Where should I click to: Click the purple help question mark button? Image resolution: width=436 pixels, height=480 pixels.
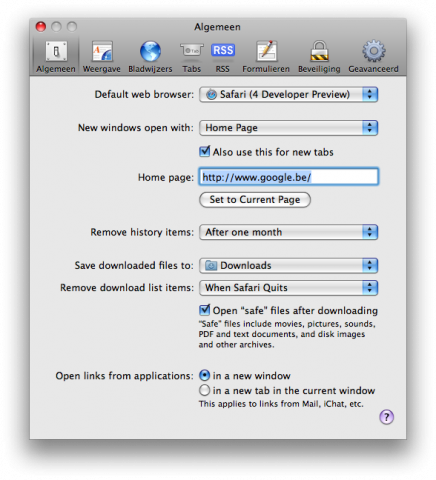point(387,417)
